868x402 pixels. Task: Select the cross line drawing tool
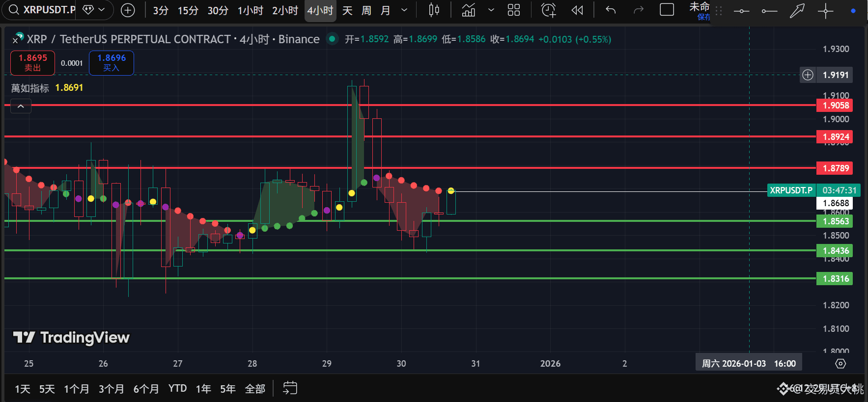(825, 11)
